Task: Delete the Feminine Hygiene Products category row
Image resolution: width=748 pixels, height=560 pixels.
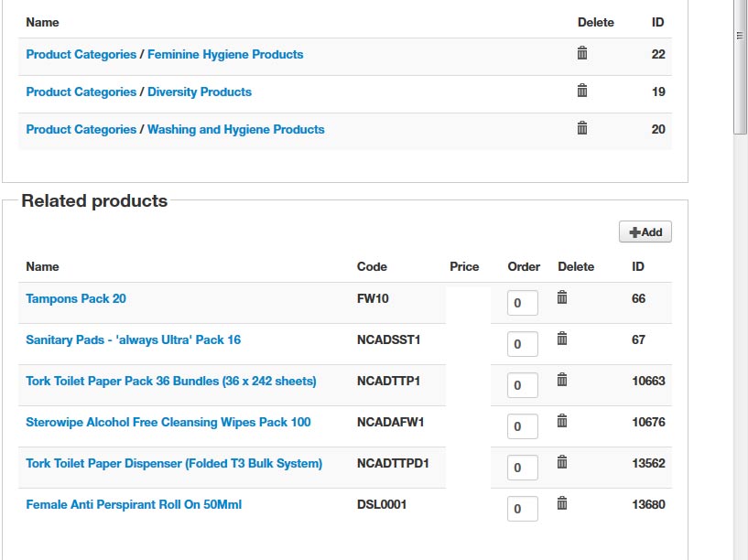Action: (582, 54)
